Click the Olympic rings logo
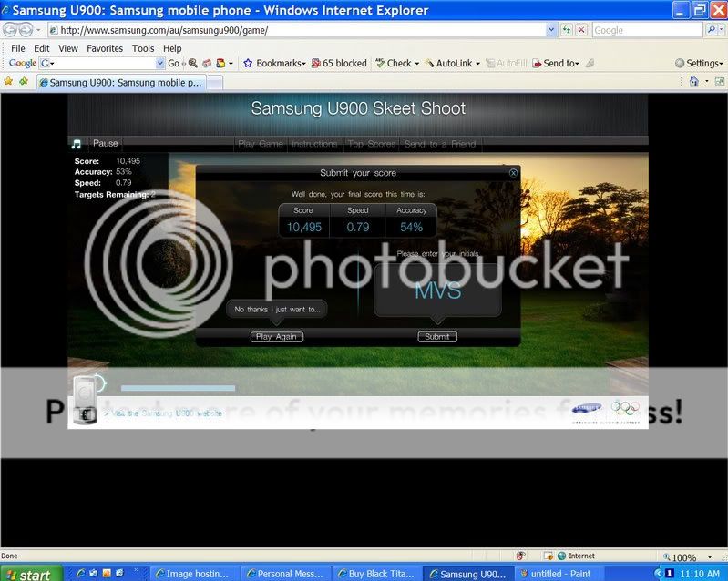 tap(625, 408)
